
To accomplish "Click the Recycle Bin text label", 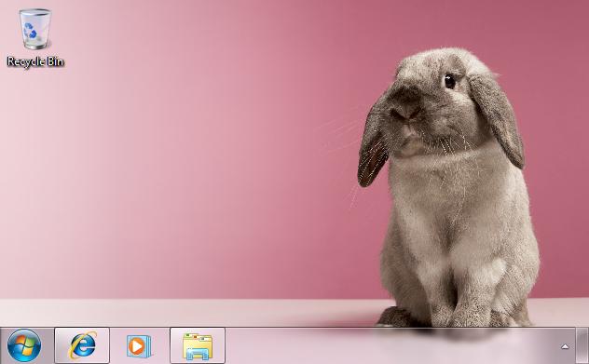I will 35,61.
